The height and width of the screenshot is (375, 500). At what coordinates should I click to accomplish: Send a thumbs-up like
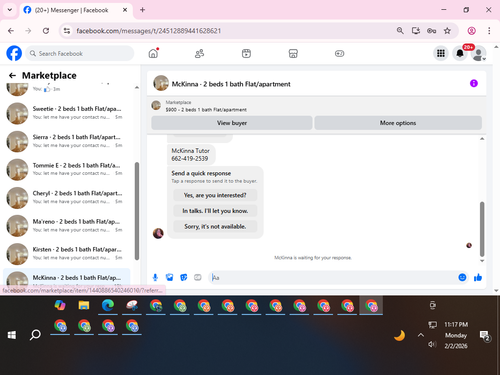478,277
